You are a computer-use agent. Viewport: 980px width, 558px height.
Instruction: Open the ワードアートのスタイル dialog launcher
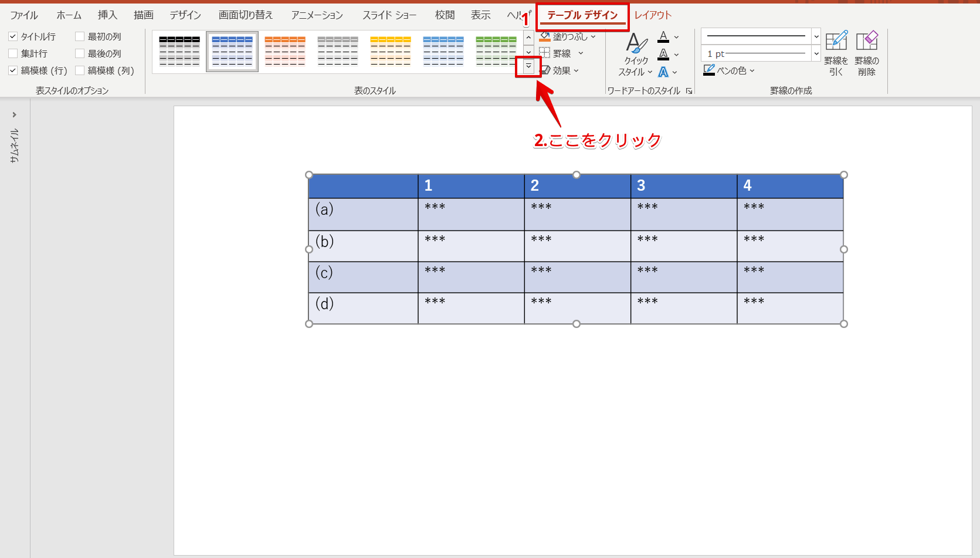point(689,91)
